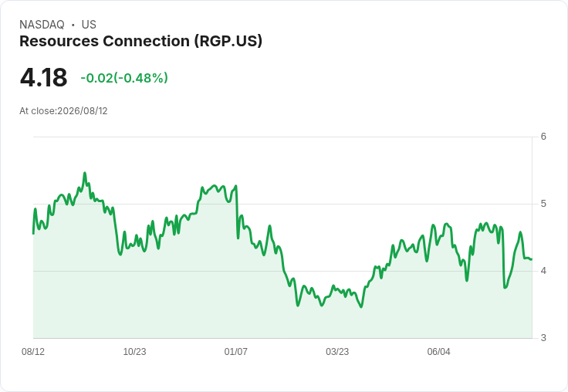Viewport: 568px width, 392px height.
Task: Select the 08/12 date on x-axis
Action: coord(33,352)
